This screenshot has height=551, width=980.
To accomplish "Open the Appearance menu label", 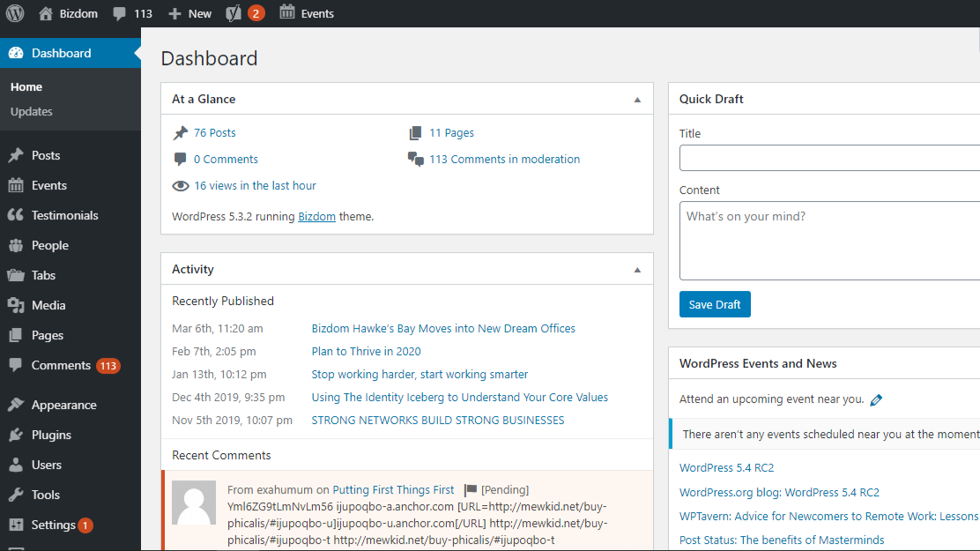I will [x=63, y=405].
